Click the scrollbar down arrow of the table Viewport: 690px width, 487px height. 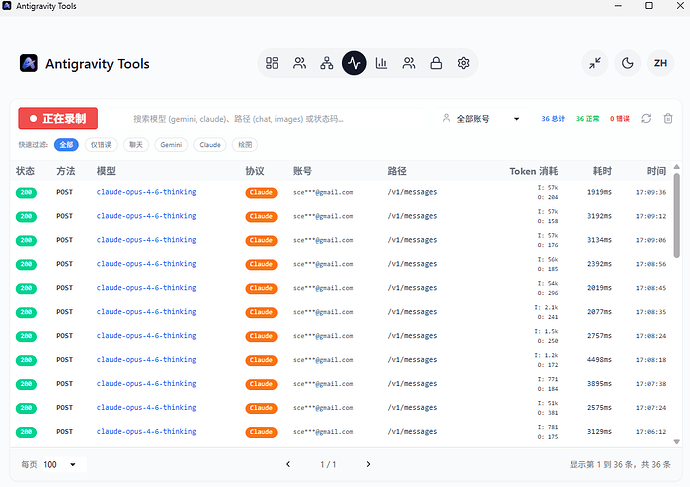[x=677, y=442]
